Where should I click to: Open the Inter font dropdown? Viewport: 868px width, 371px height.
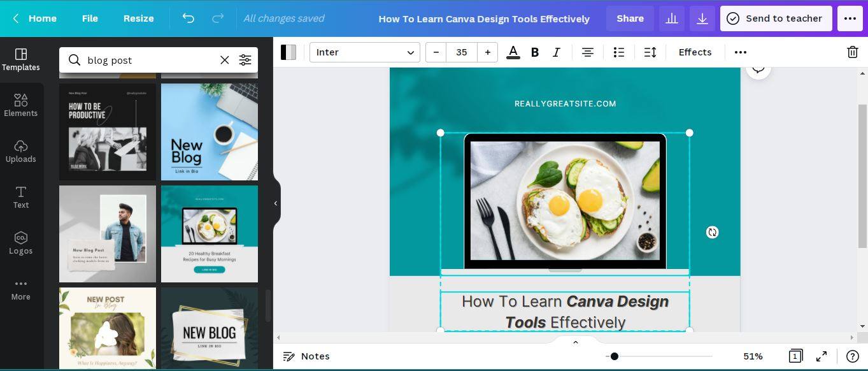coord(364,52)
